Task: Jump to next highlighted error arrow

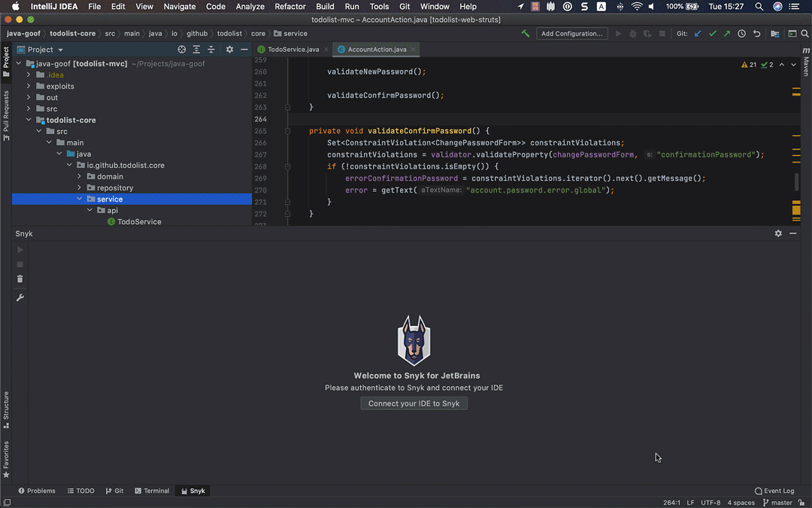Action: tap(793, 65)
